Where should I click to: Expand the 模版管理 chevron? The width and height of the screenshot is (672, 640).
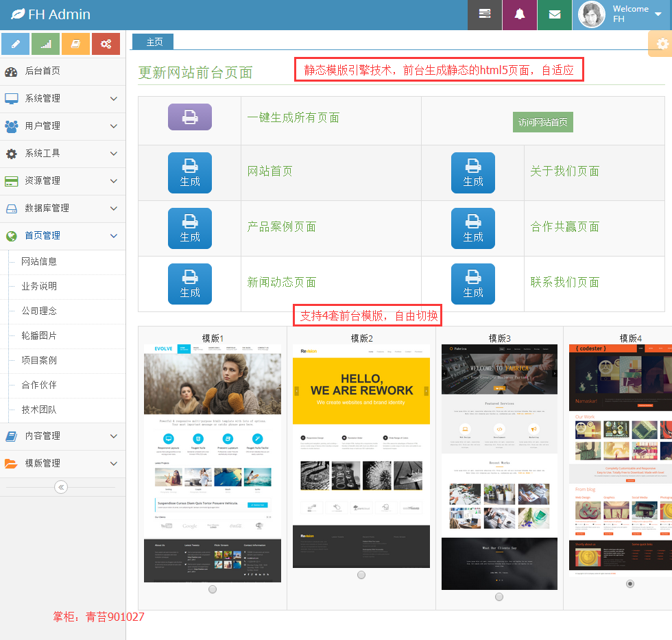click(x=114, y=464)
